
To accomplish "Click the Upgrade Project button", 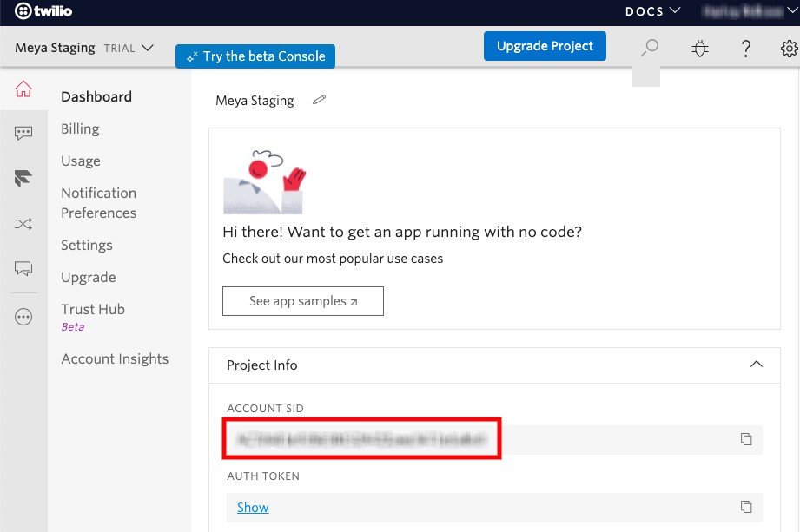I will (545, 46).
